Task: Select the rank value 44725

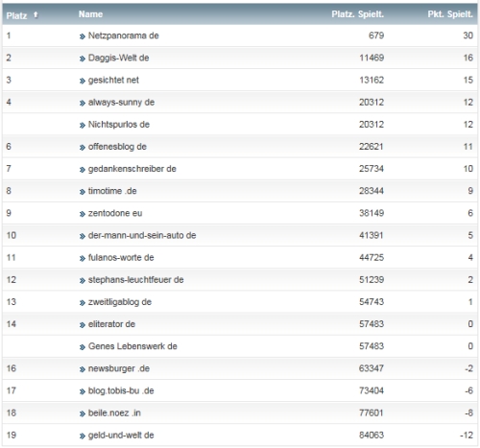Action: [x=372, y=257]
